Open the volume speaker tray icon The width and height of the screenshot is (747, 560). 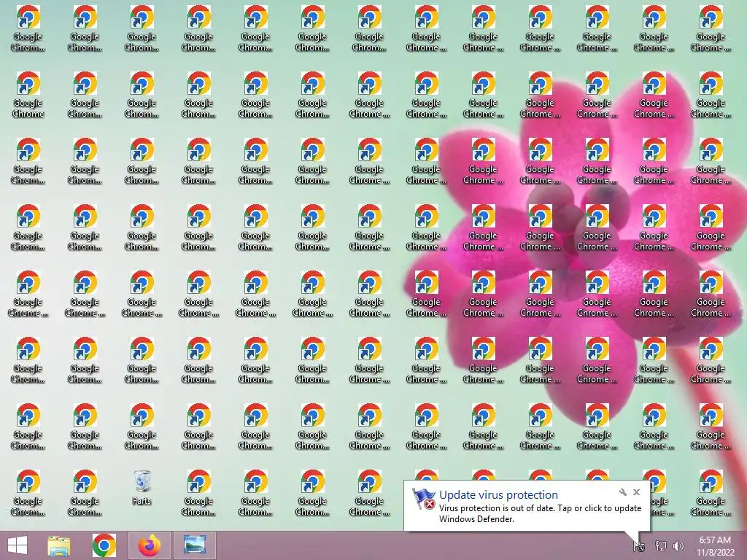(678, 546)
